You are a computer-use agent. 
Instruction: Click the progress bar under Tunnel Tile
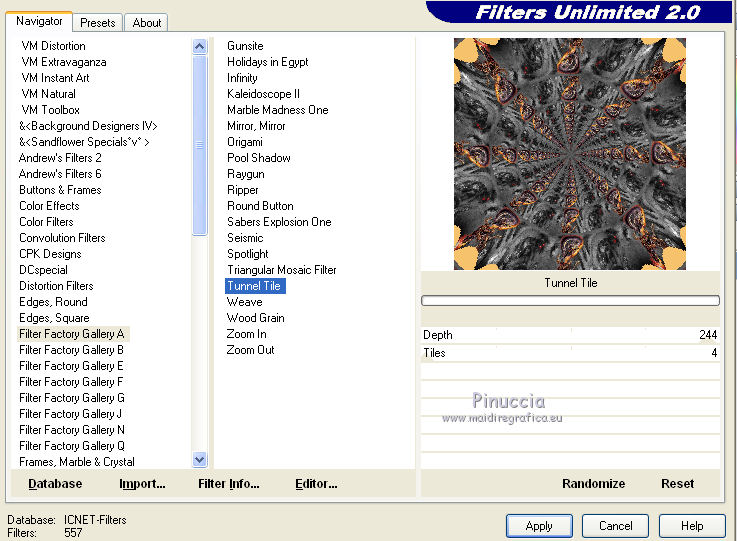(x=570, y=301)
